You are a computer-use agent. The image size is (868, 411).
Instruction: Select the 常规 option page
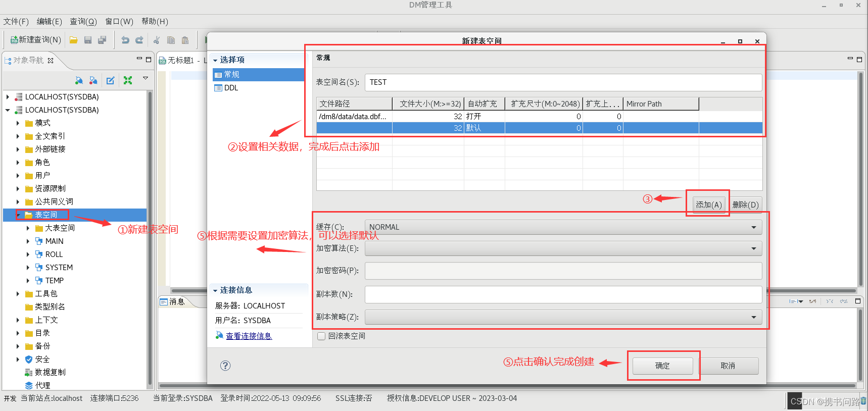258,75
